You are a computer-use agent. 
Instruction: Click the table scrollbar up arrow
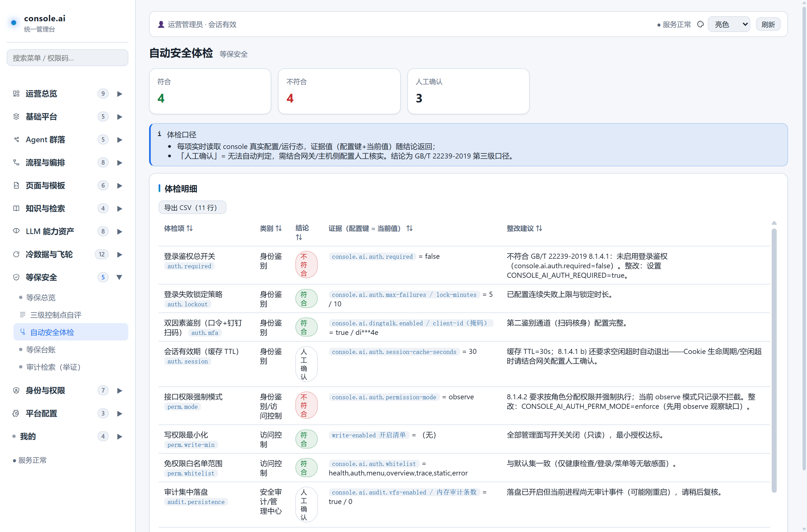[774, 223]
